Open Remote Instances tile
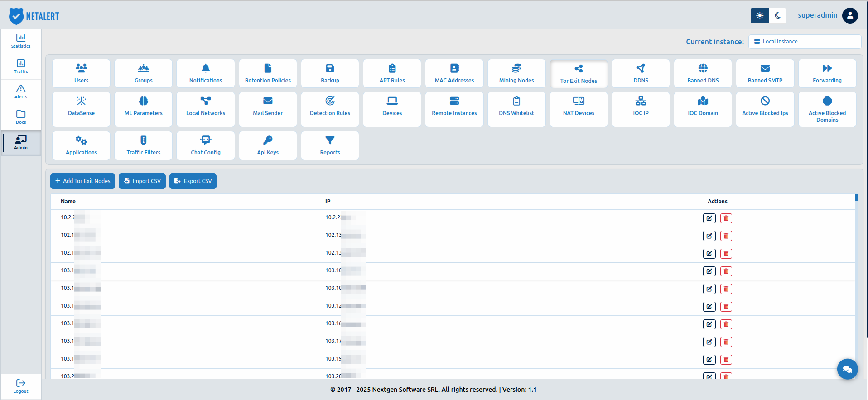This screenshot has height=400, width=868. click(x=454, y=109)
